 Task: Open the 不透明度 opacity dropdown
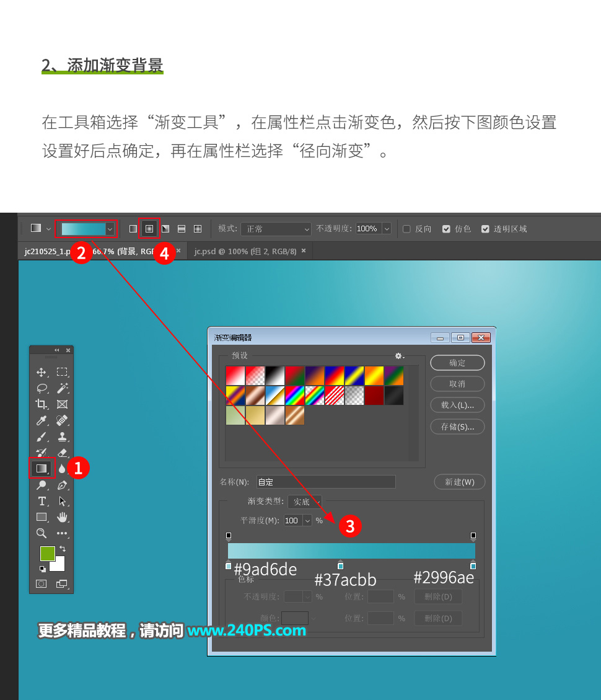tap(387, 228)
